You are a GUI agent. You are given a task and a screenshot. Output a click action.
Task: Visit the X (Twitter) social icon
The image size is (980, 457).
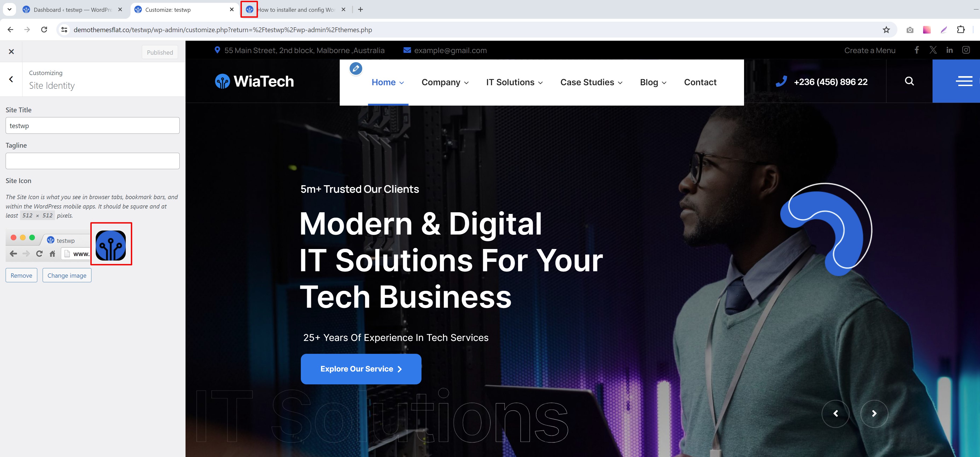tap(933, 50)
